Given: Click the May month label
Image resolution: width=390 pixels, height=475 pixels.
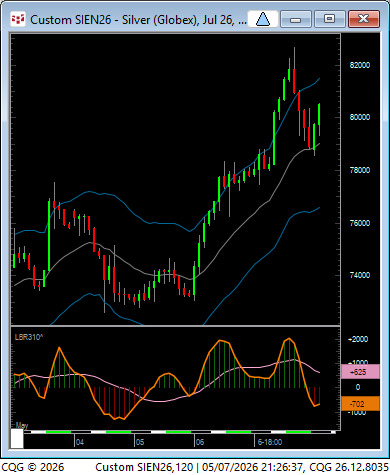Looking at the screenshot, I should [x=22, y=425].
